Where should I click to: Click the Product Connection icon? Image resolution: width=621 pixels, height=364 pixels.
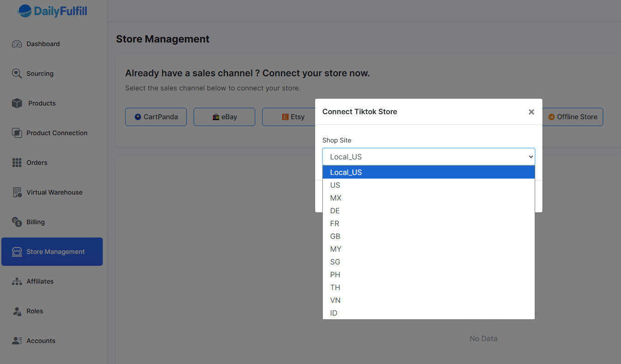[x=17, y=133]
